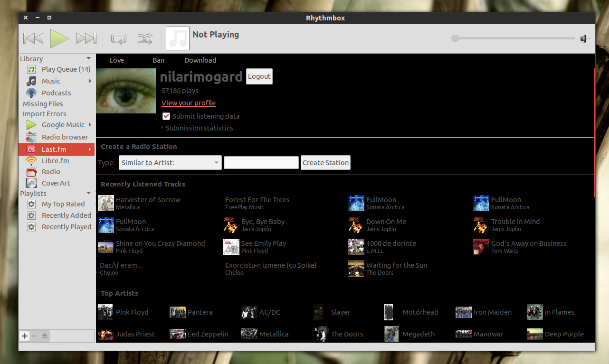The height and width of the screenshot is (364, 609).
Task: Click the Pantera artist thumbnail
Action: pyautogui.click(x=178, y=312)
